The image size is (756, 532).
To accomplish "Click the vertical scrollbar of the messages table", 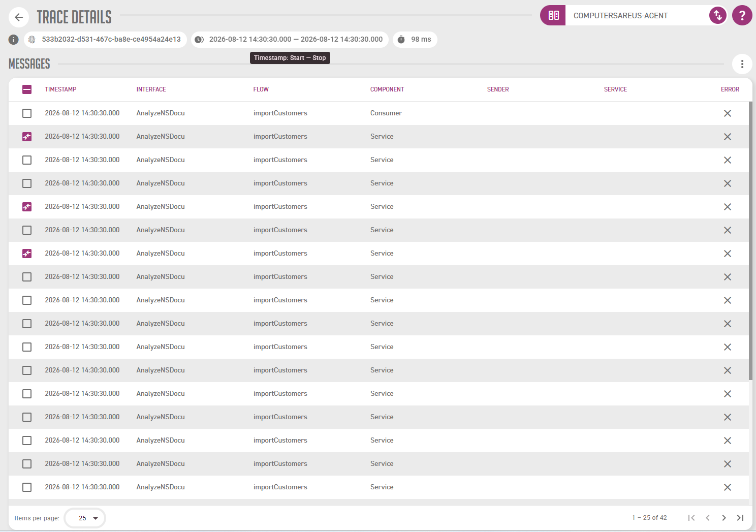I will 750,241.
